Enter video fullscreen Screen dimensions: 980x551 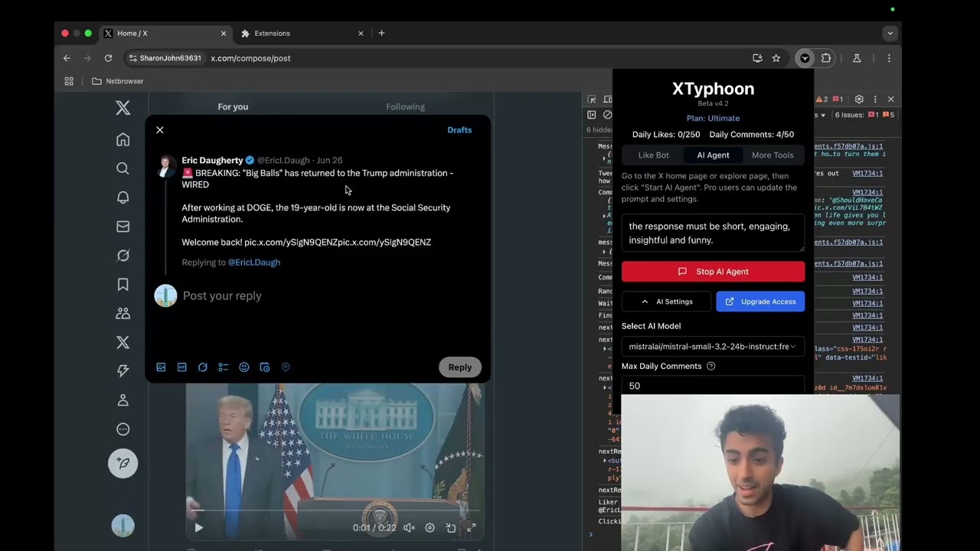click(x=471, y=527)
